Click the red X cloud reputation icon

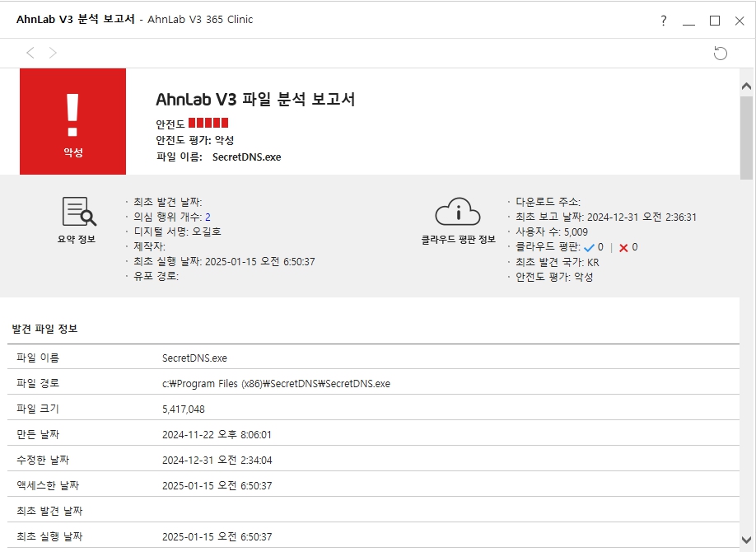(623, 247)
